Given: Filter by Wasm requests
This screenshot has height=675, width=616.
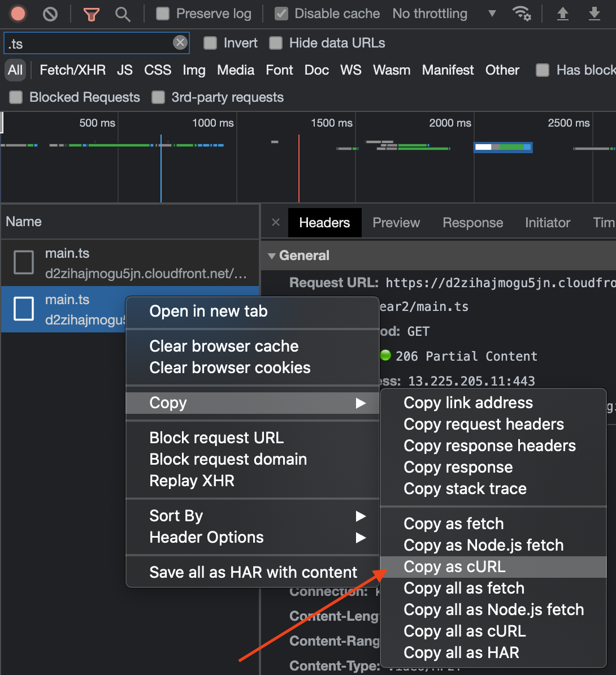Looking at the screenshot, I should (391, 70).
